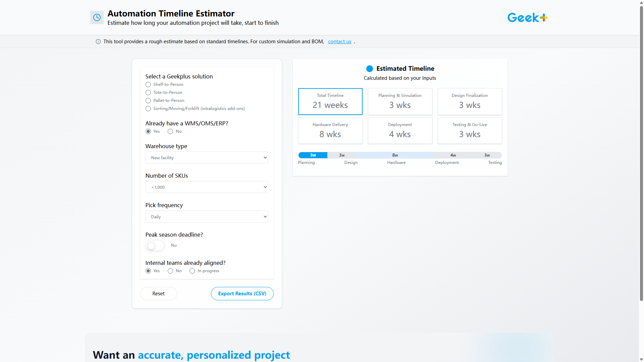Select No for WMS/OMS/ERP question
The width and height of the screenshot is (644, 362).
tap(170, 131)
